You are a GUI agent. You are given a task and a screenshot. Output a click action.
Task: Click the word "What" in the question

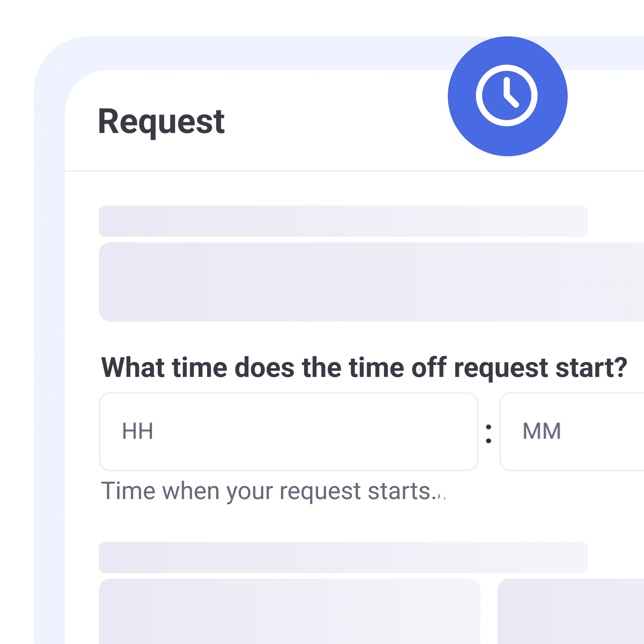point(133,368)
